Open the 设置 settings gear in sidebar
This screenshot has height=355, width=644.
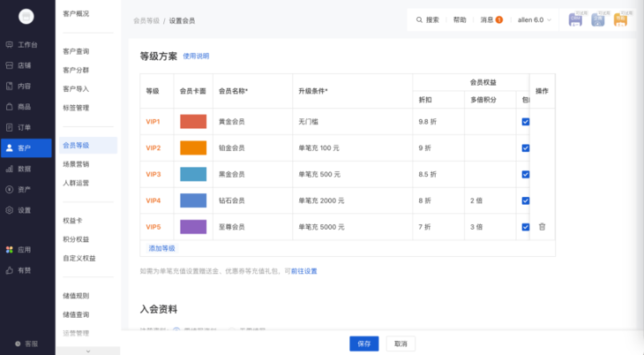click(x=10, y=210)
